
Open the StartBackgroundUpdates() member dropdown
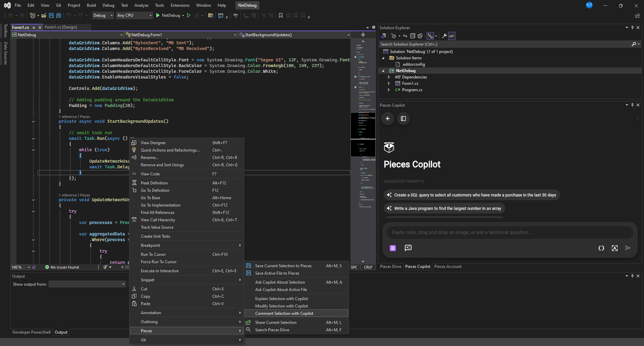point(294,35)
